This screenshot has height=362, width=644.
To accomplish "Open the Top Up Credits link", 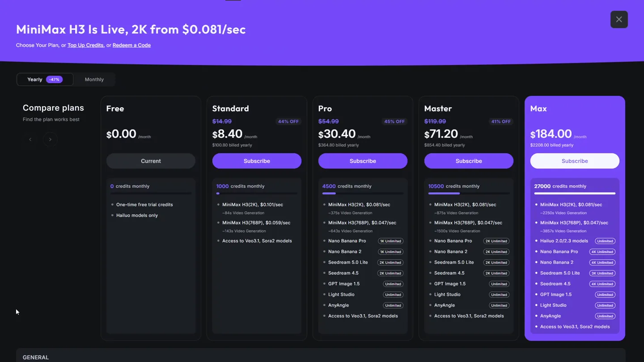I will coord(85,45).
